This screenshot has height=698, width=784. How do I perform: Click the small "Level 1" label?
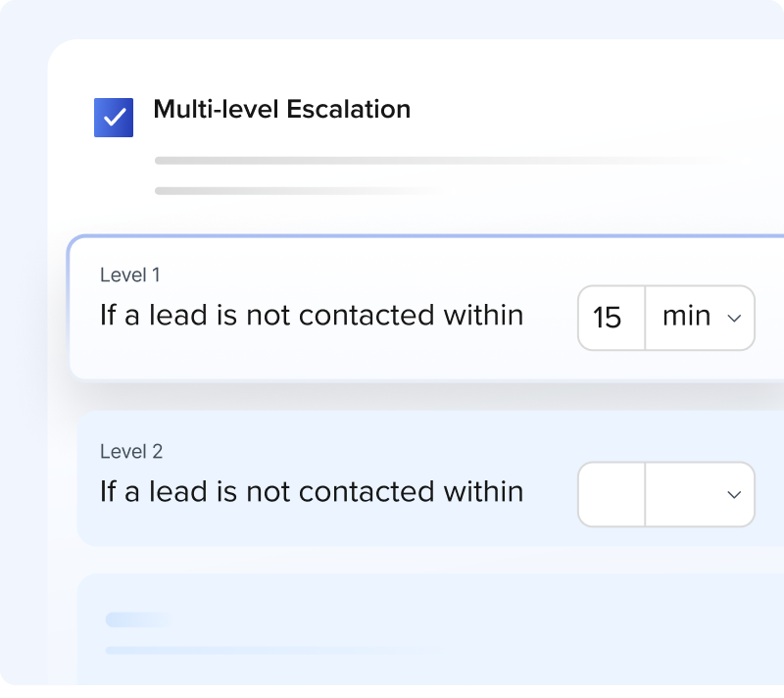pyautogui.click(x=130, y=275)
